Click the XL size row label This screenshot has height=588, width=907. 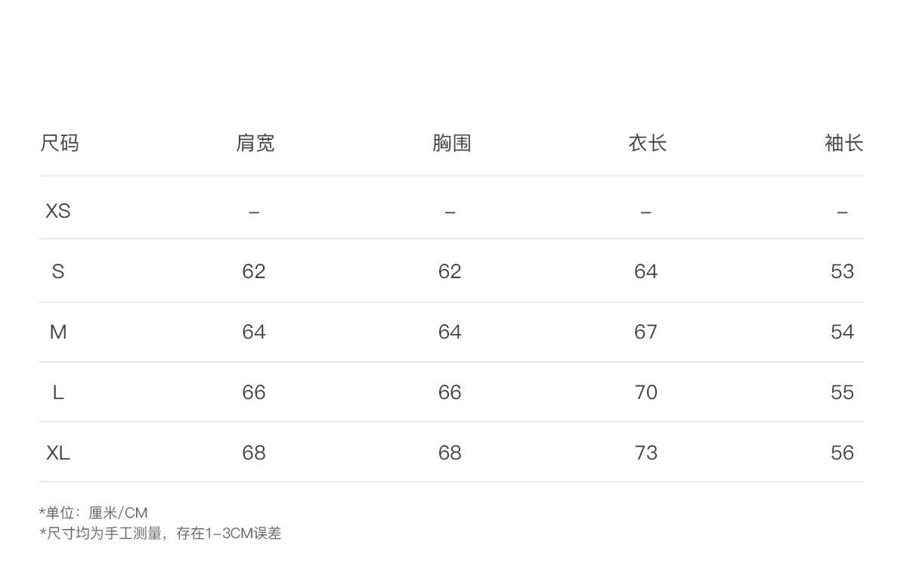[58, 453]
